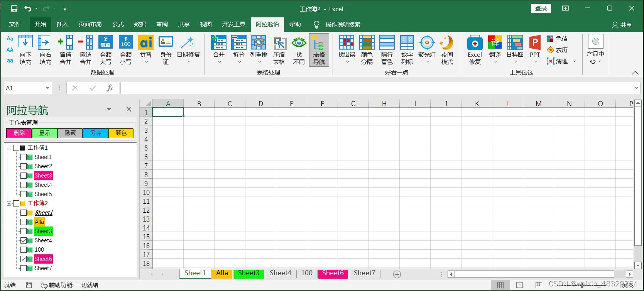The height and width of the screenshot is (291, 644).
Task: Click the 数字列标 numeric column header icon
Action: coord(407,42)
